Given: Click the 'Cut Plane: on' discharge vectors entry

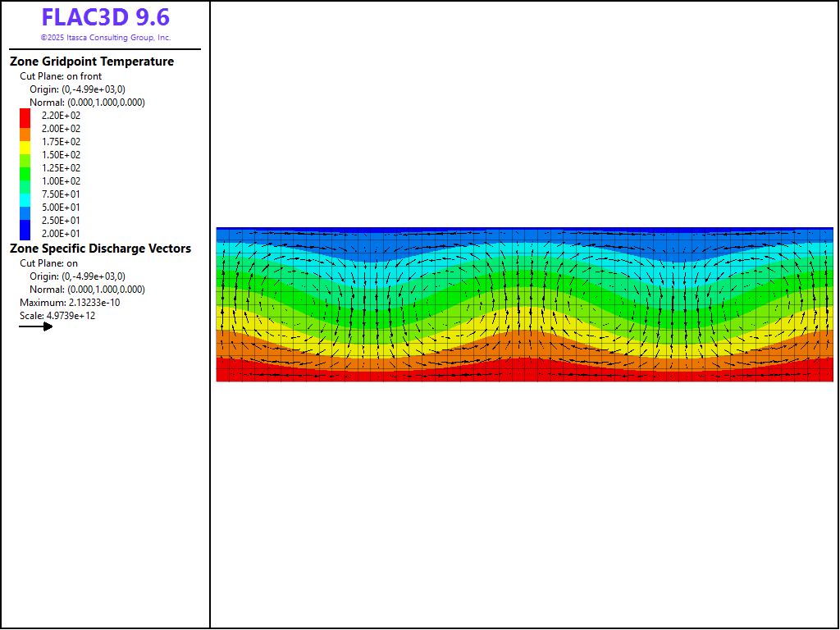Looking at the screenshot, I should (48, 263).
